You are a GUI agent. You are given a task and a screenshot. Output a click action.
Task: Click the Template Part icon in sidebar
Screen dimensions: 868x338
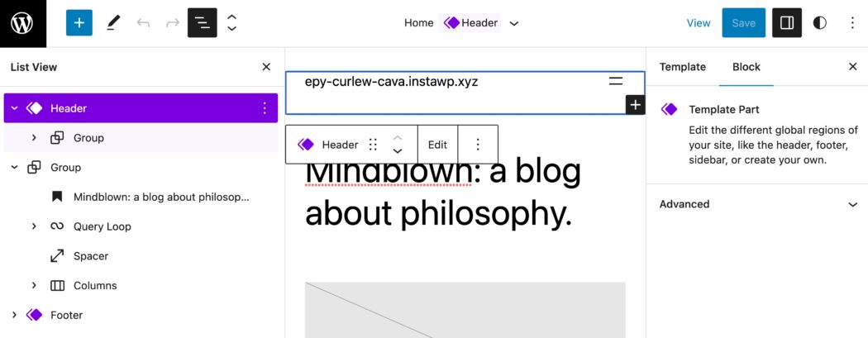(x=669, y=110)
